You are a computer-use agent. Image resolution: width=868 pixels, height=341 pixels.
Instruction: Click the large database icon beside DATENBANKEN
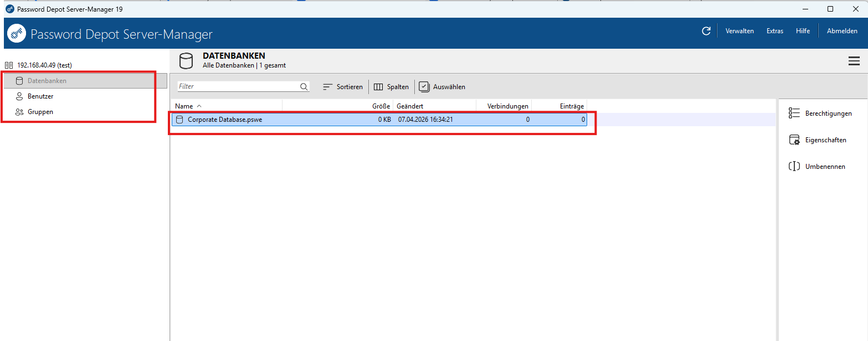(187, 60)
